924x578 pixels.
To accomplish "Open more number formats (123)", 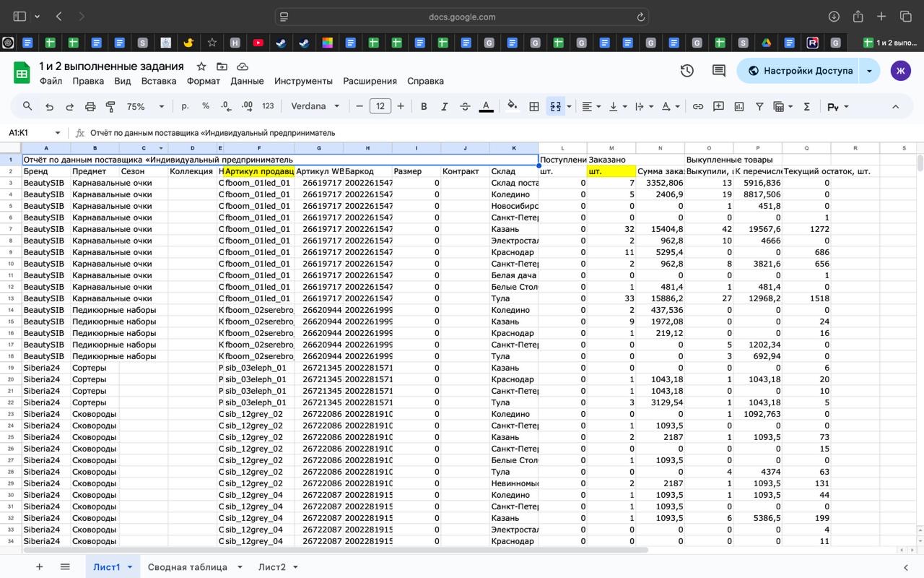I will pos(268,106).
